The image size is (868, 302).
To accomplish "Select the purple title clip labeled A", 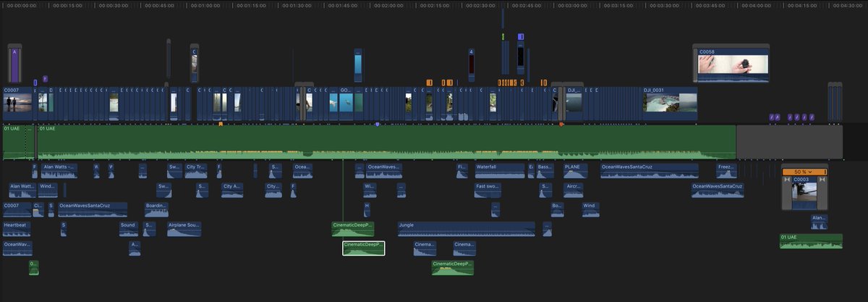I will (x=14, y=65).
